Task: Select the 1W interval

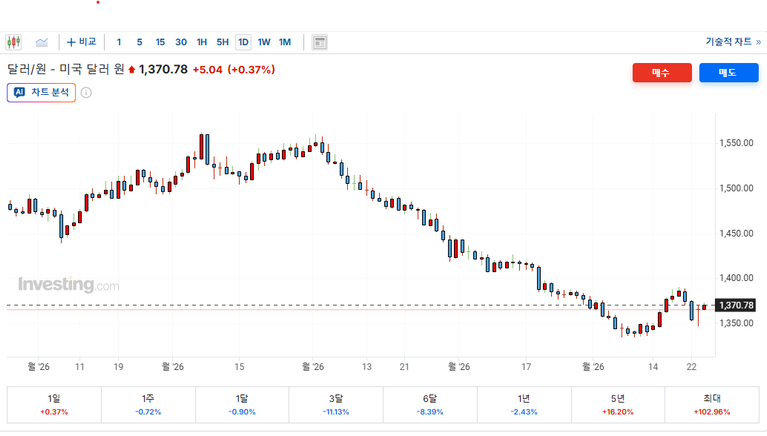Action: coord(264,42)
